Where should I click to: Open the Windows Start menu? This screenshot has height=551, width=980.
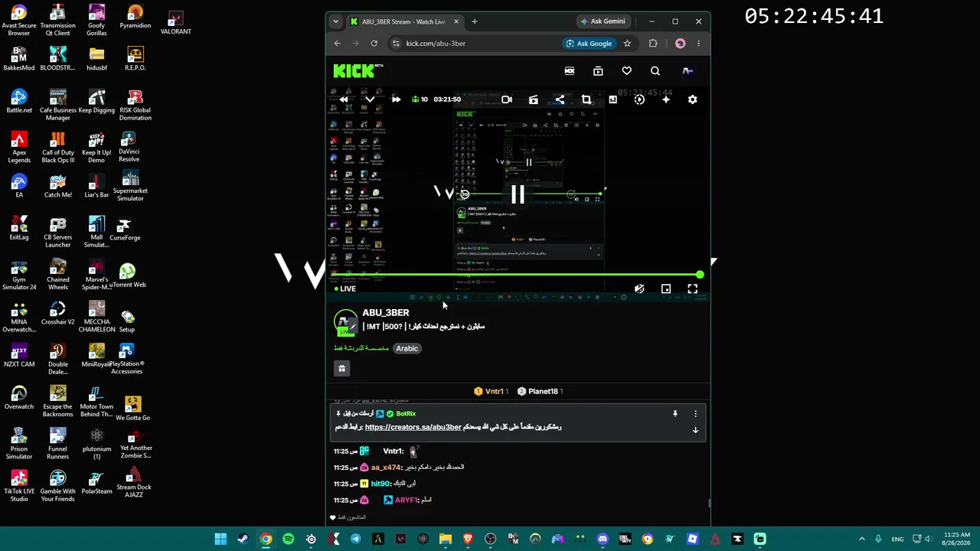click(220, 540)
